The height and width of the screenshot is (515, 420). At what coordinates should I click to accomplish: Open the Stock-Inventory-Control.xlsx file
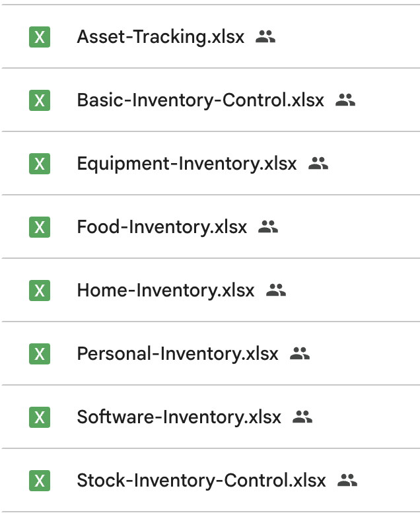tap(201, 481)
